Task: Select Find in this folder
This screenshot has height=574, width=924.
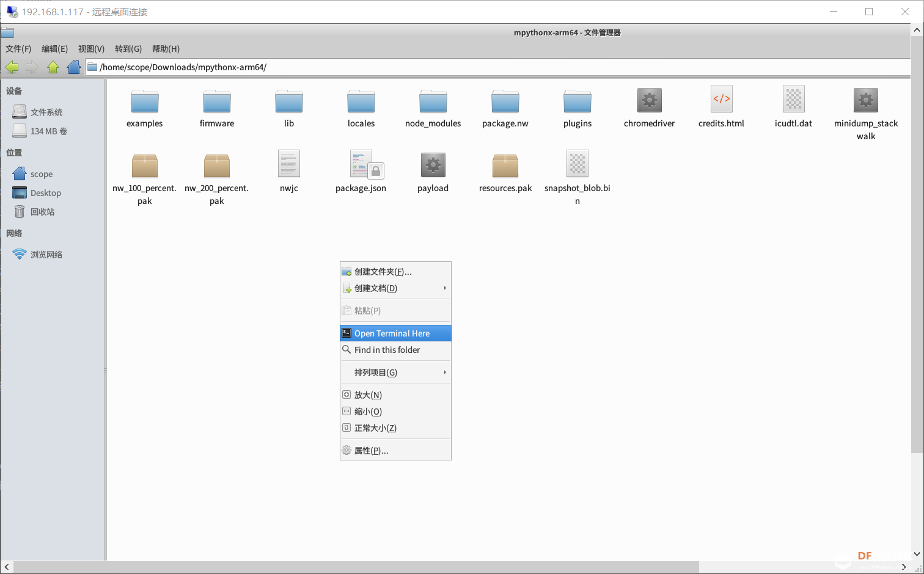Action: pos(387,350)
